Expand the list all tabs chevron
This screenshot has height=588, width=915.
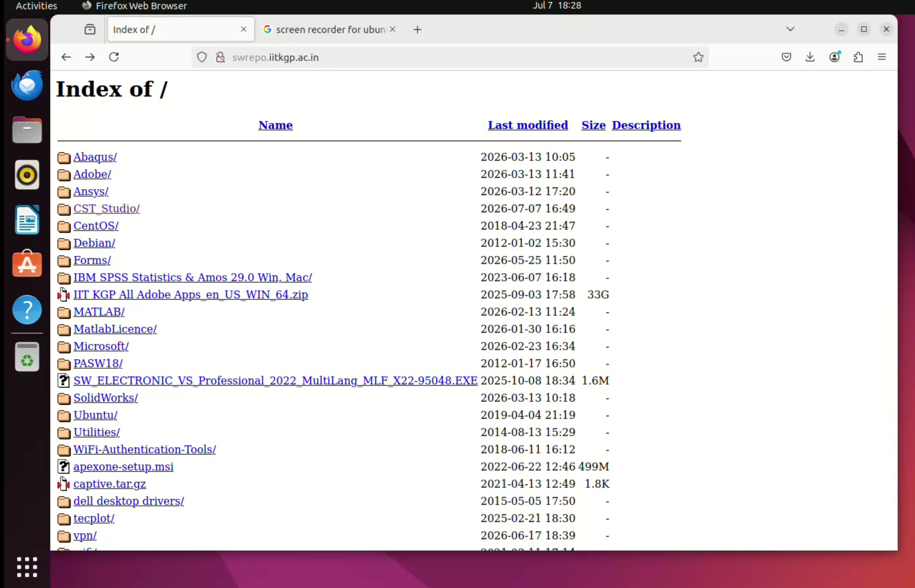790,29
